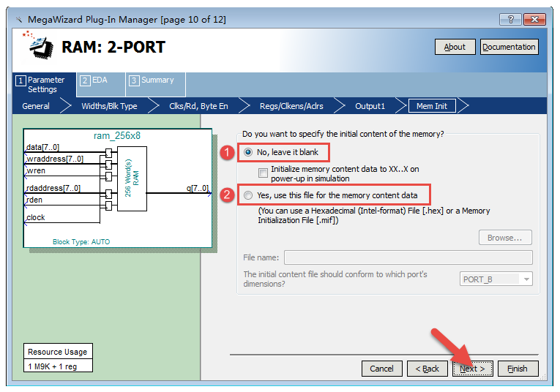
Task: Click the Finish button
Action: (518, 369)
